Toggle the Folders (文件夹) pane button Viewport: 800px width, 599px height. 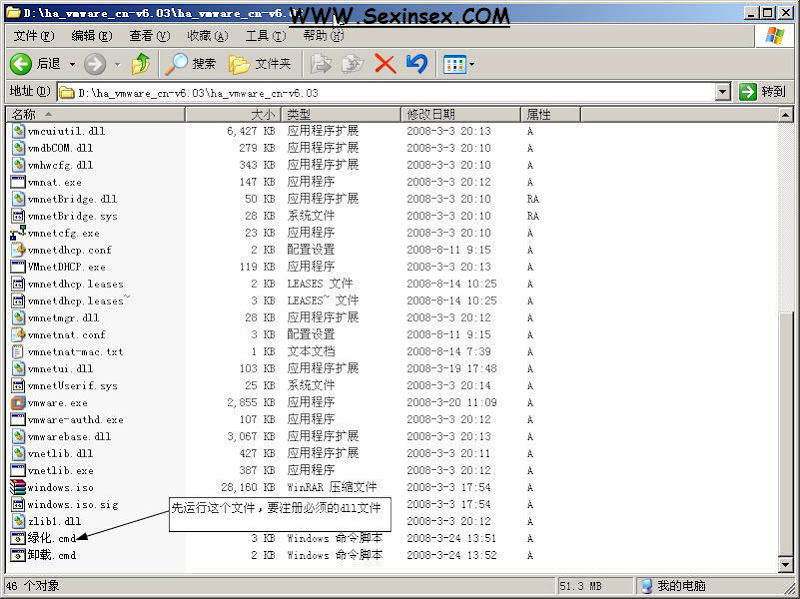260,64
